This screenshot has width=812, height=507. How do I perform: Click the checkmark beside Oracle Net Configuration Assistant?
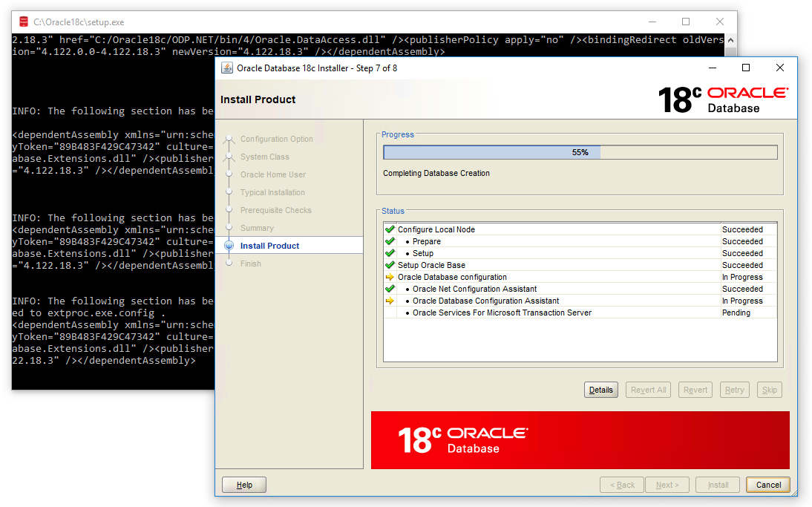(390, 289)
